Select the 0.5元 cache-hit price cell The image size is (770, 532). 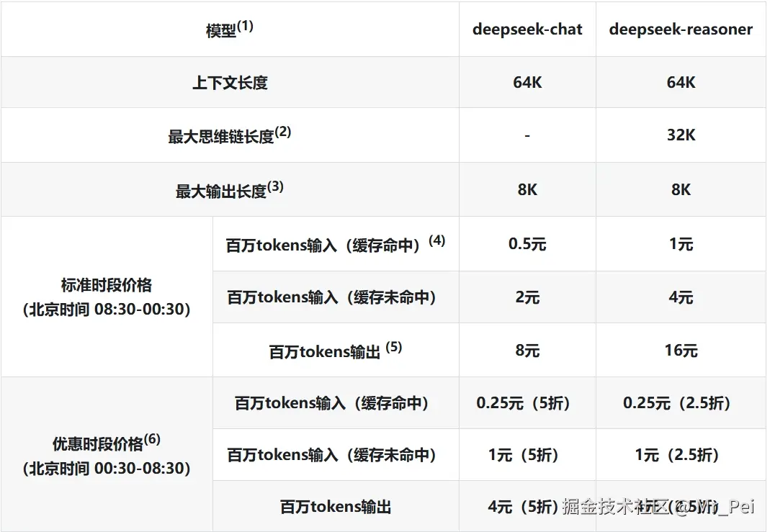527,243
